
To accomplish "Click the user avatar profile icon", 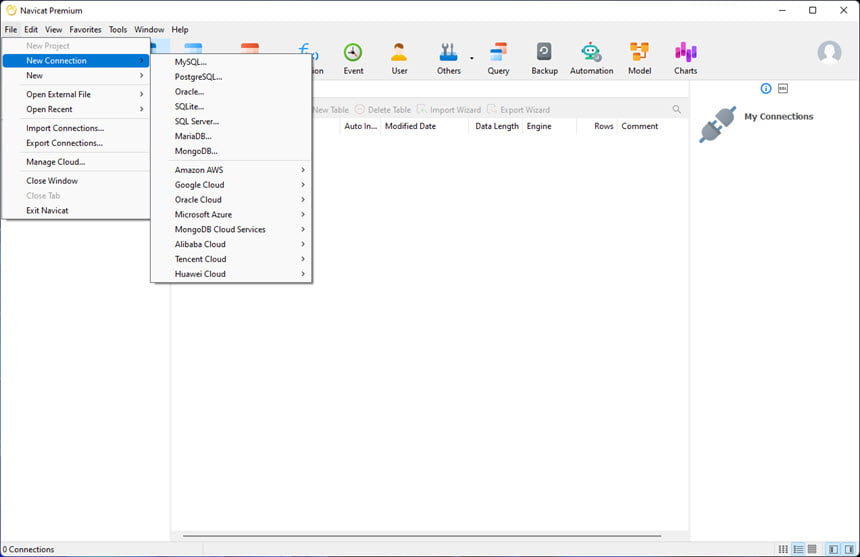I will coord(829,53).
